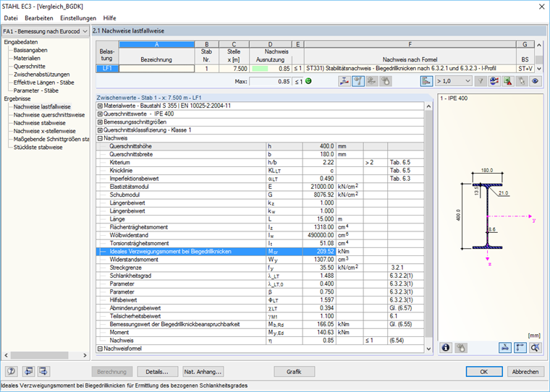Go to previous module window arrow icon

[28, 371]
